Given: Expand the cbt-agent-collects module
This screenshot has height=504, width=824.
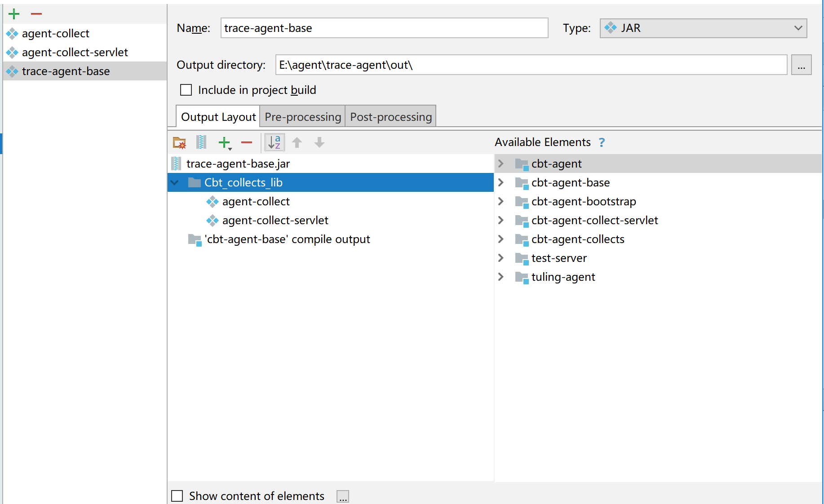Looking at the screenshot, I should (x=501, y=239).
